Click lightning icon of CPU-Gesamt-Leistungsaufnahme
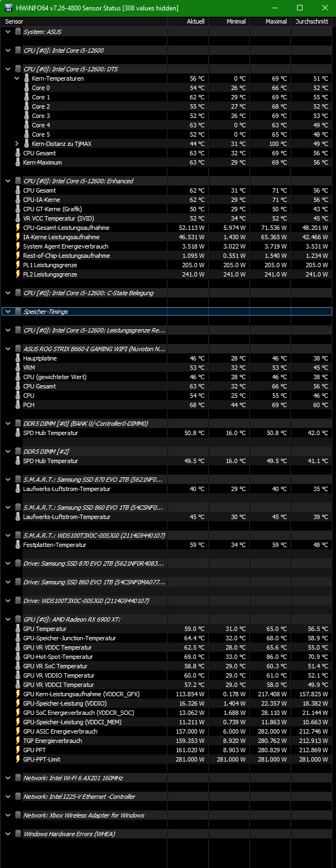 pos(18,228)
